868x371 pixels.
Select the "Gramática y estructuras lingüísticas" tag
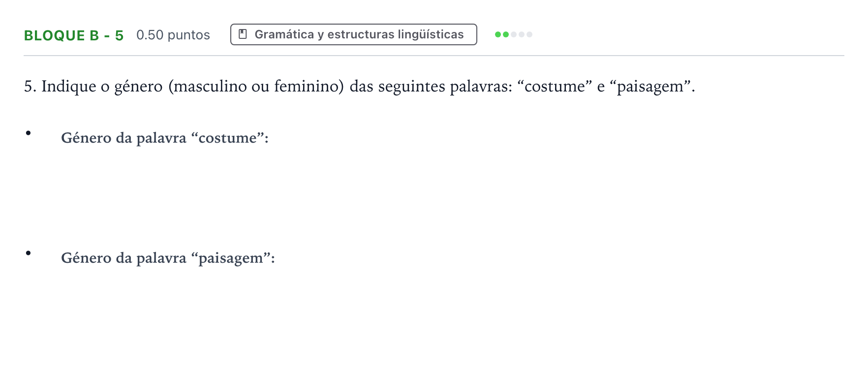(354, 34)
